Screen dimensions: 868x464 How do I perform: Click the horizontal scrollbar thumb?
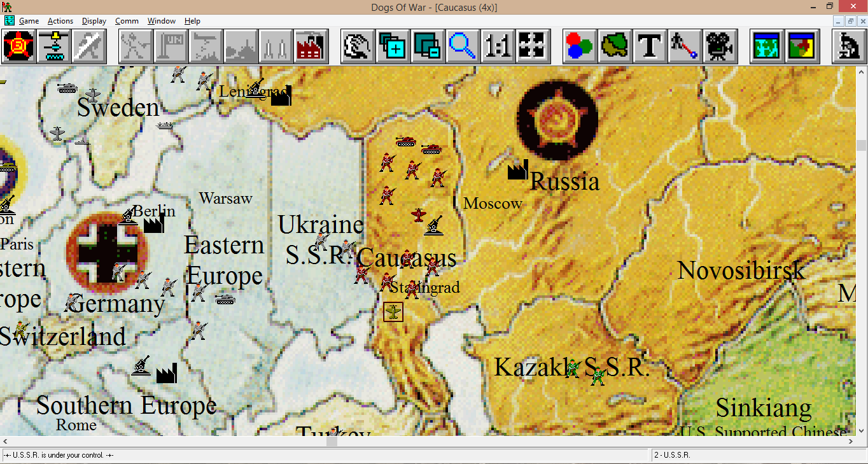click(332, 441)
